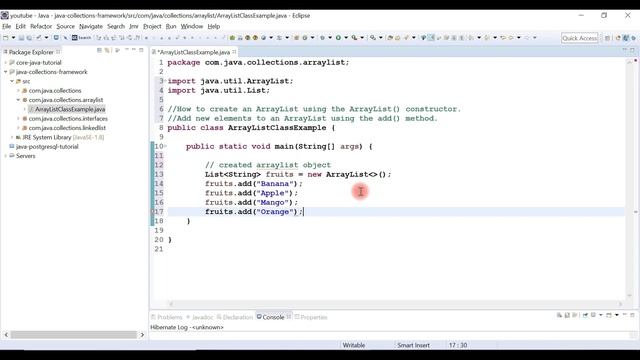Open the Run menu
640x360 pixels.
click(x=171, y=26)
